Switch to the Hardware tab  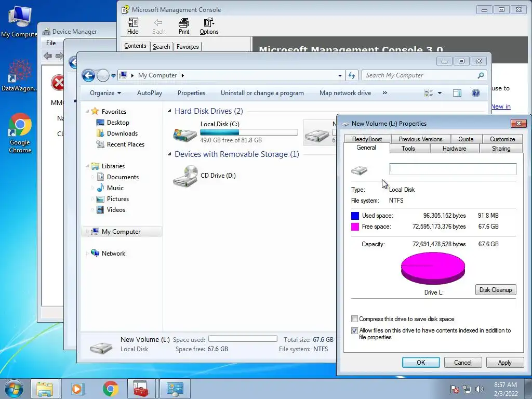454,149
